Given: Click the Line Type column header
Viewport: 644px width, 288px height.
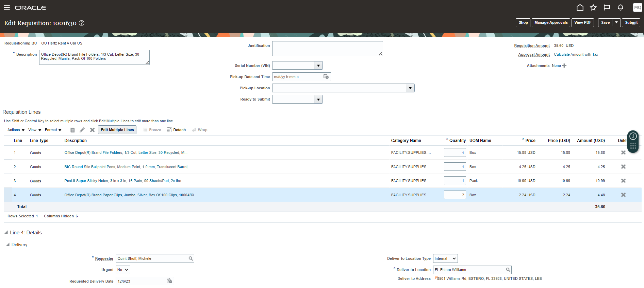Looking at the screenshot, I should [39, 141].
